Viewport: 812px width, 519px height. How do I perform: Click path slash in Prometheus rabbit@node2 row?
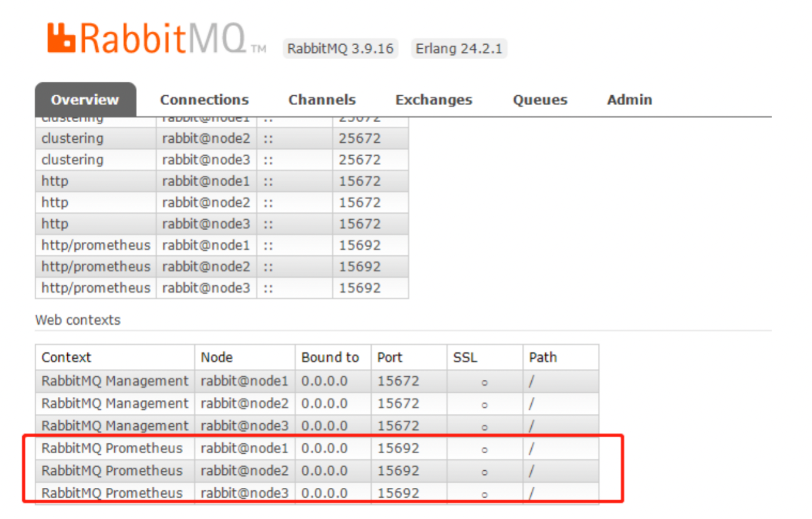[x=532, y=471]
